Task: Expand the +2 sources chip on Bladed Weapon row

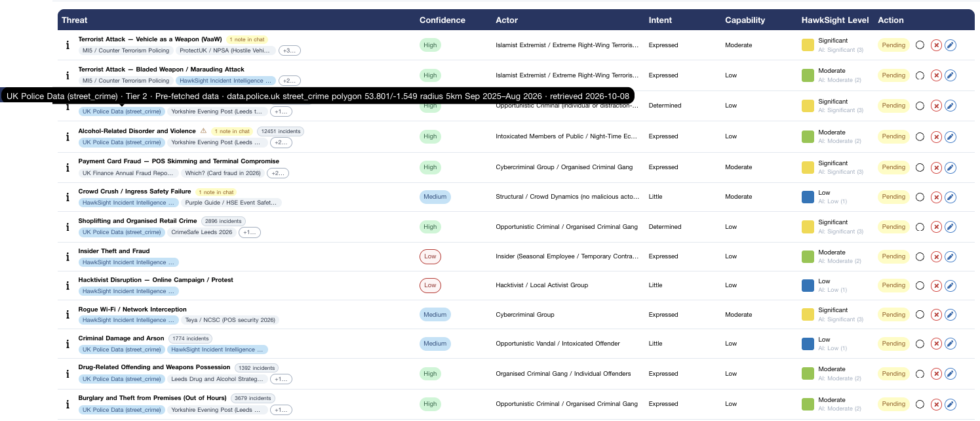Action: [290, 81]
